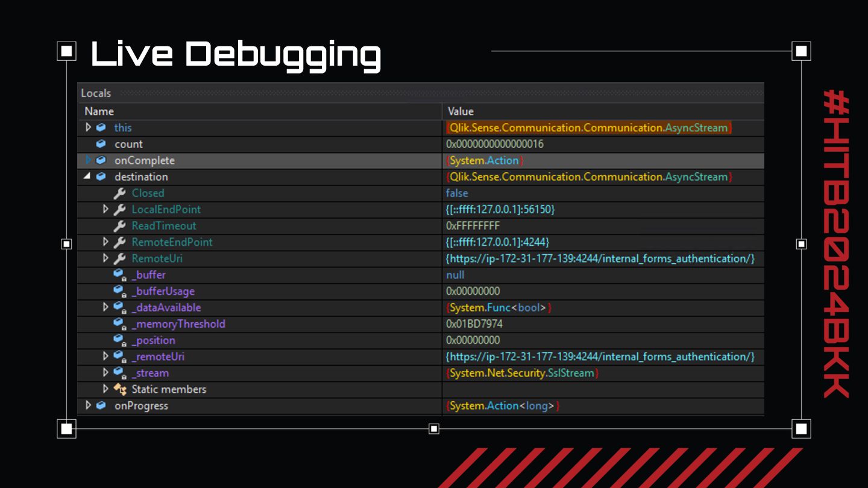Image resolution: width=868 pixels, height=488 pixels.
Task: Expand the onProgress variable node
Action: coord(88,405)
